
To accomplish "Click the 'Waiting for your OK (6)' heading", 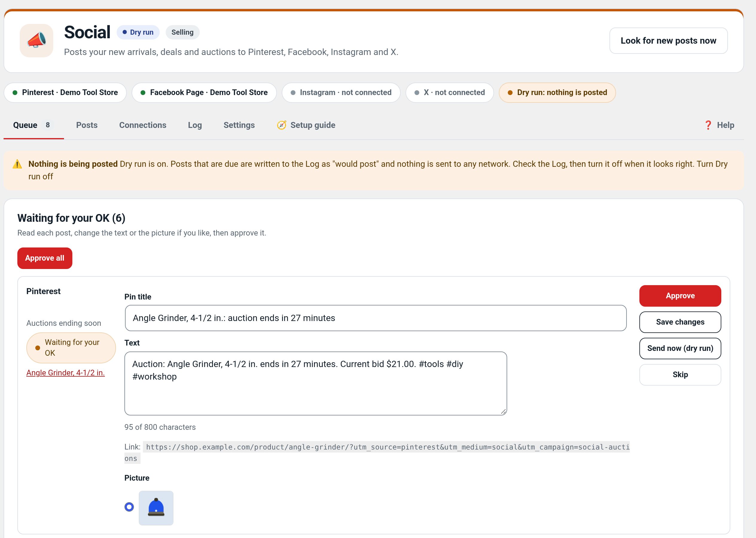I will coord(71,218).
